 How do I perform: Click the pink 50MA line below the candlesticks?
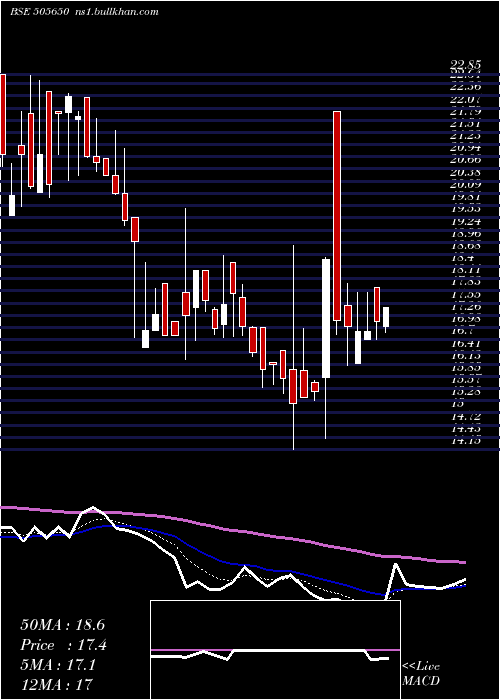point(232,530)
